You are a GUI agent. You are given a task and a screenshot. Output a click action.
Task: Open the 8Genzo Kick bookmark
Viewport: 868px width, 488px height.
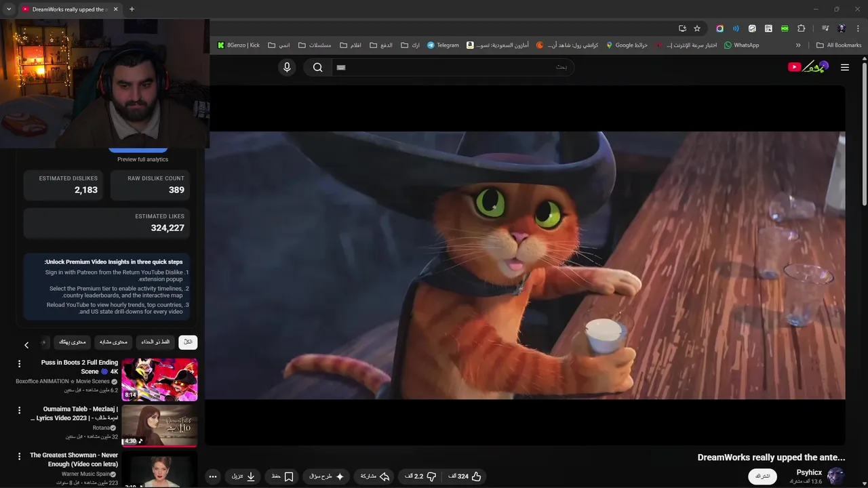click(238, 45)
